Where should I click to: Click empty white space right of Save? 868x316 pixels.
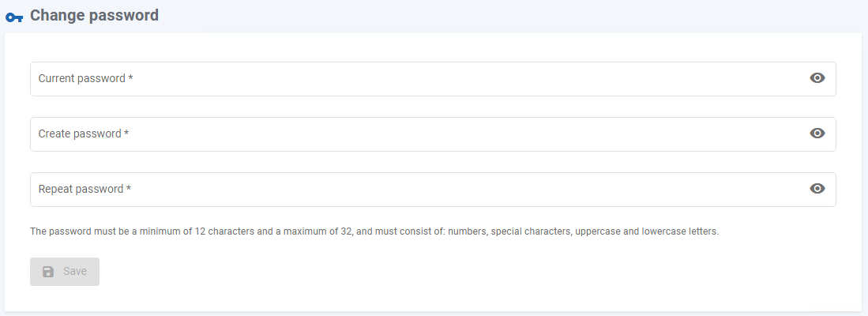point(395,272)
